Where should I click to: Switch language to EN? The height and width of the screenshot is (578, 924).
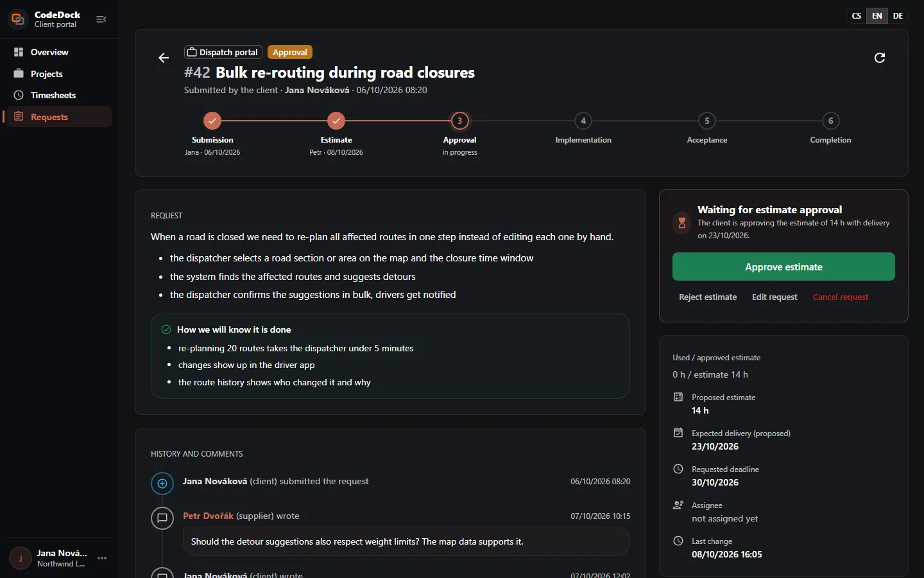[877, 16]
